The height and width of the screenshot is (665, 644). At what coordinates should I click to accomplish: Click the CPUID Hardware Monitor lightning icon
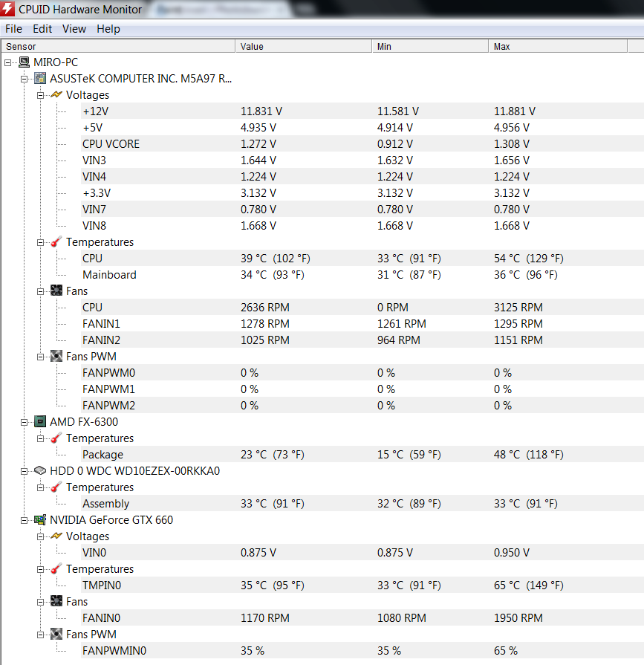click(8, 8)
